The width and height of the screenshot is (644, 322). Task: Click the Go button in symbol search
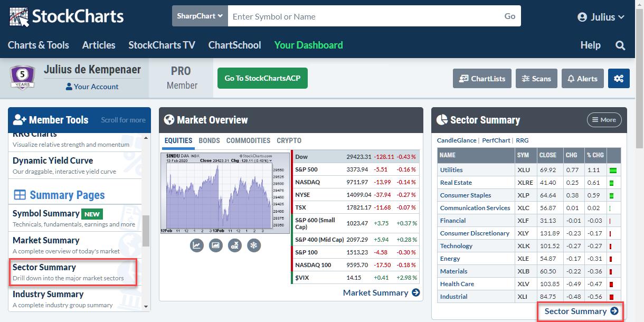pos(510,16)
